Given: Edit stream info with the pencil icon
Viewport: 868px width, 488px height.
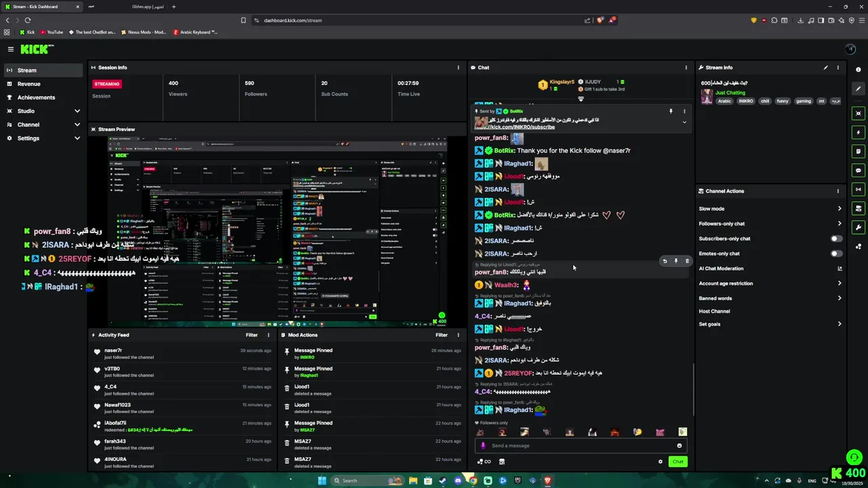Looking at the screenshot, I should 825,68.
